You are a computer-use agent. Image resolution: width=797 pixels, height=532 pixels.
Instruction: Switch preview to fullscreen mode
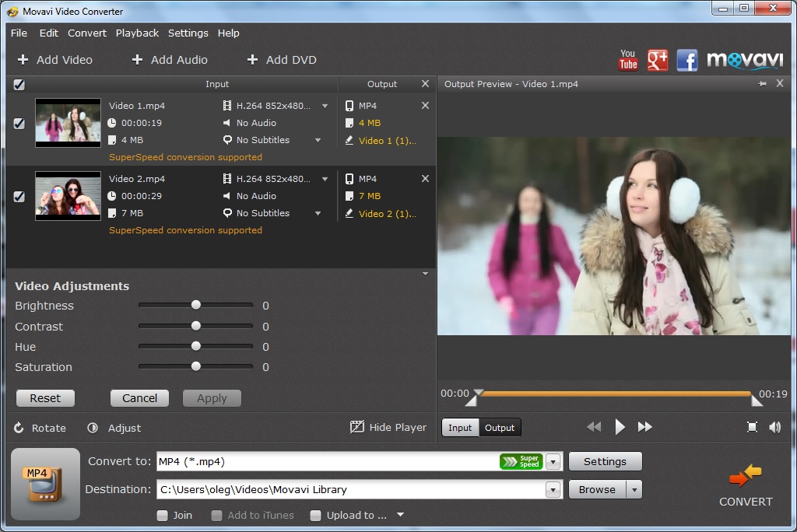[x=752, y=427]
